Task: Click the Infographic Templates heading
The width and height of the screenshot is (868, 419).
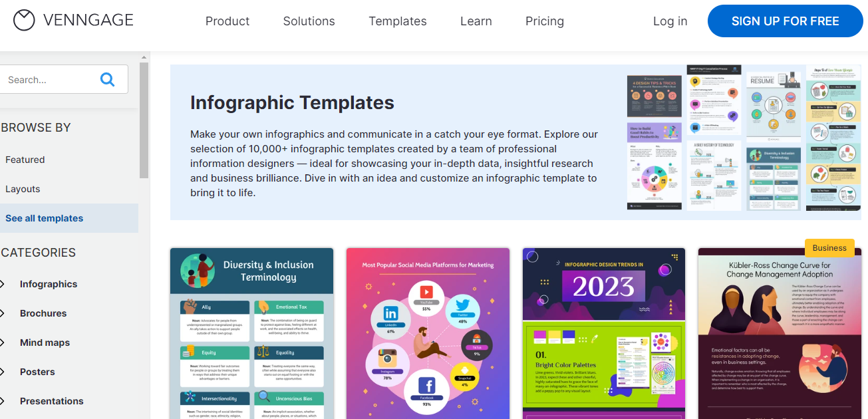Action: click(292, 102)
